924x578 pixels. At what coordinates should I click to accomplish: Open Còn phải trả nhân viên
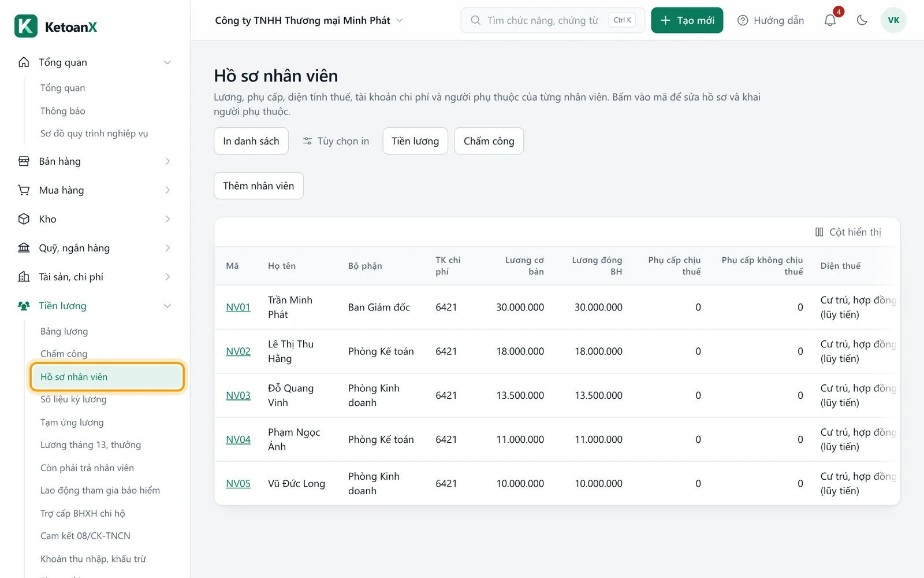[87, 468]
